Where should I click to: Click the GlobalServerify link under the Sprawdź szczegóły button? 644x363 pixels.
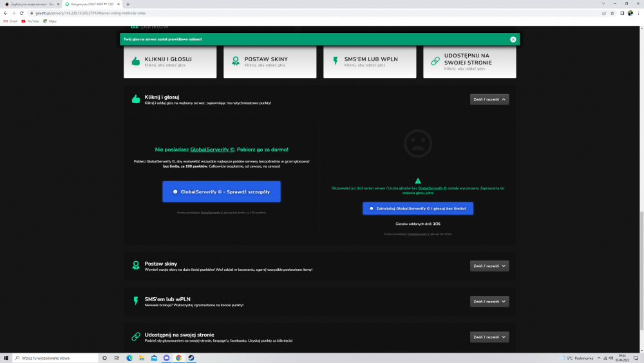coord(211,213)
